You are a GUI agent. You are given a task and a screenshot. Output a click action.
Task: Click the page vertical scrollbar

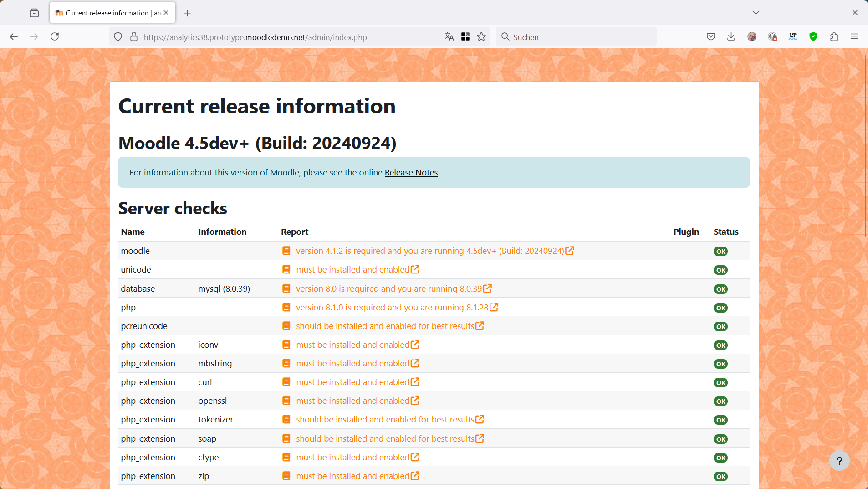[x=865, y=146]
